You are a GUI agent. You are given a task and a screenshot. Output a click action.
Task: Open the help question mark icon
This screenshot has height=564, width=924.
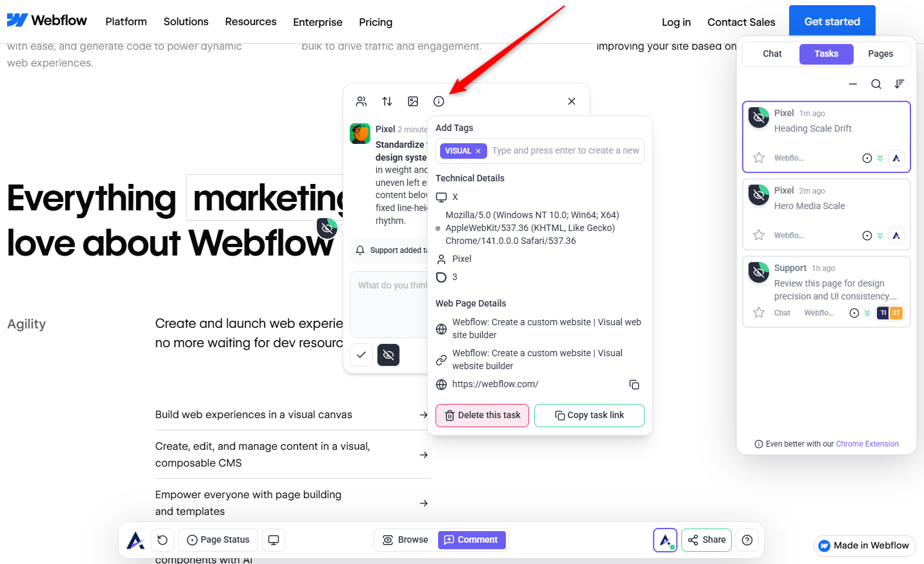pyautogui.click(x=747, y=540)
